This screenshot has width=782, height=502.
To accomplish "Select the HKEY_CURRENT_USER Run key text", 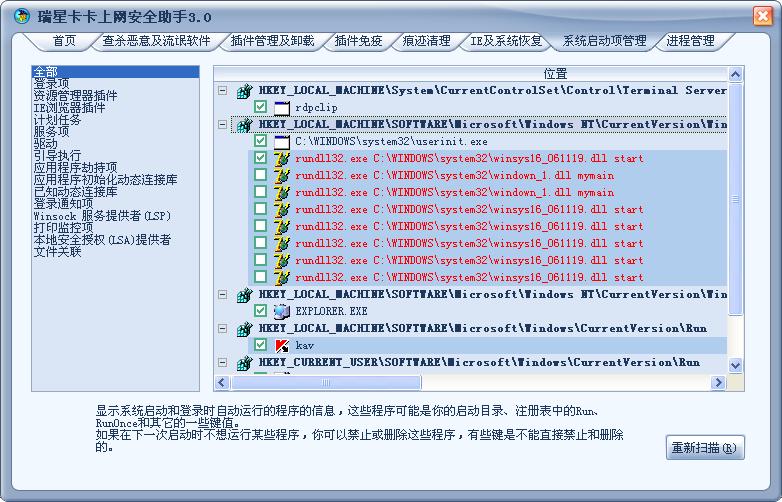I will 479,362.
